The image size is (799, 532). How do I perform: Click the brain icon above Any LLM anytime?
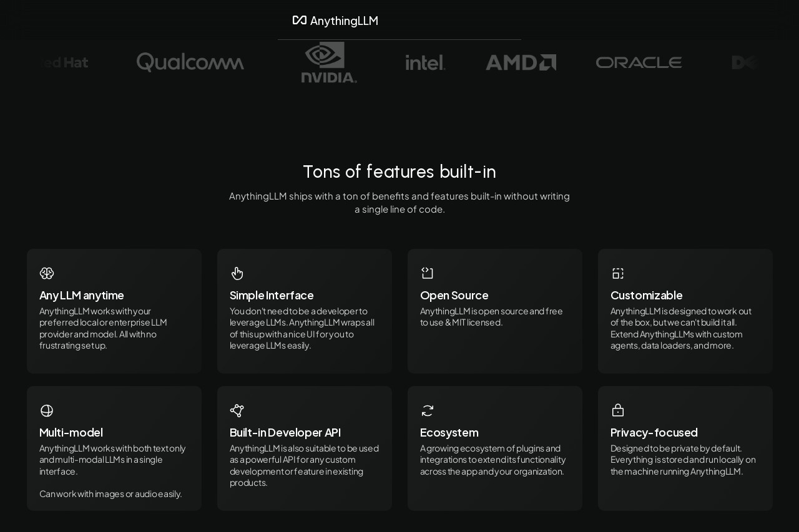coord(47,273)
